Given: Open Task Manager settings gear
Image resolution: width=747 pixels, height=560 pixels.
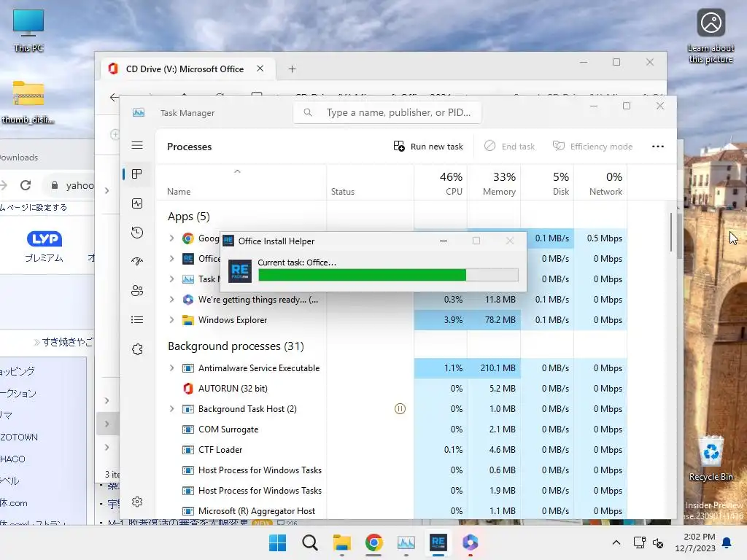Looking at the screenshot, I should tap(137, 502).
